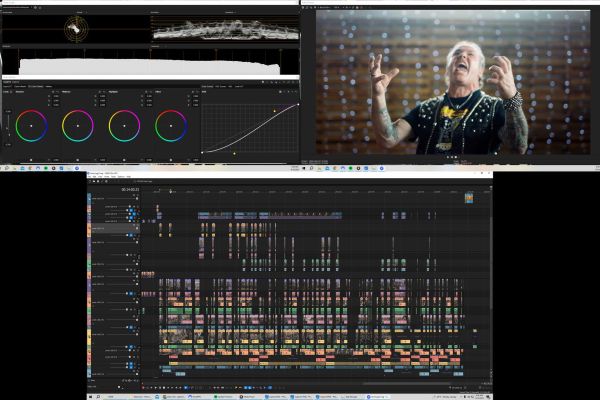Viewport: 600px width, 400px height.
Task: Select the highlighted track header in the timeline
Action: [112, 228]
